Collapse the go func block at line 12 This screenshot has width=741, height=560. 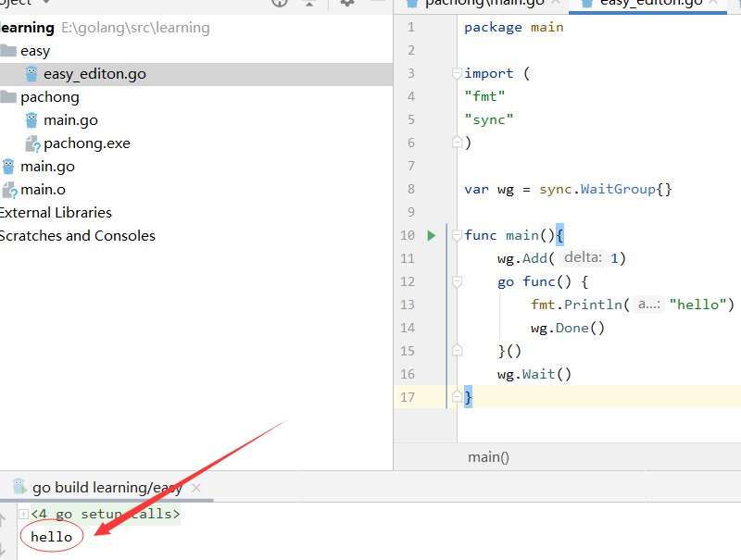(x=456, y=281)
